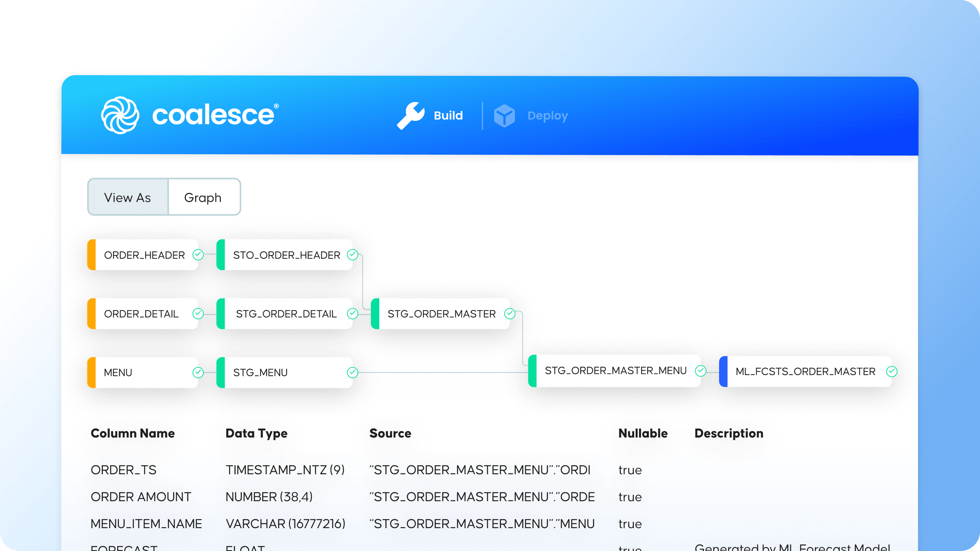The image size is (980, 551).
Task: Click the checkmark on STG_ORDER_DETAIL node
Action: pos(352,313)
